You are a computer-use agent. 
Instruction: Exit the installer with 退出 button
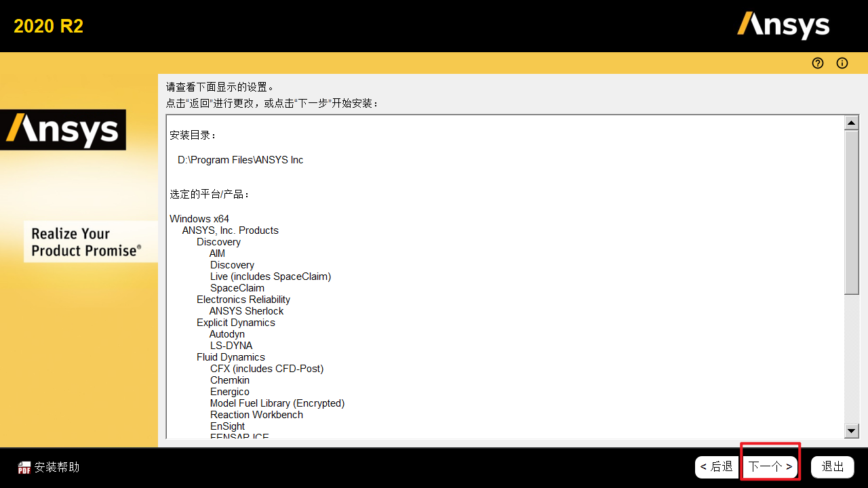833,467
